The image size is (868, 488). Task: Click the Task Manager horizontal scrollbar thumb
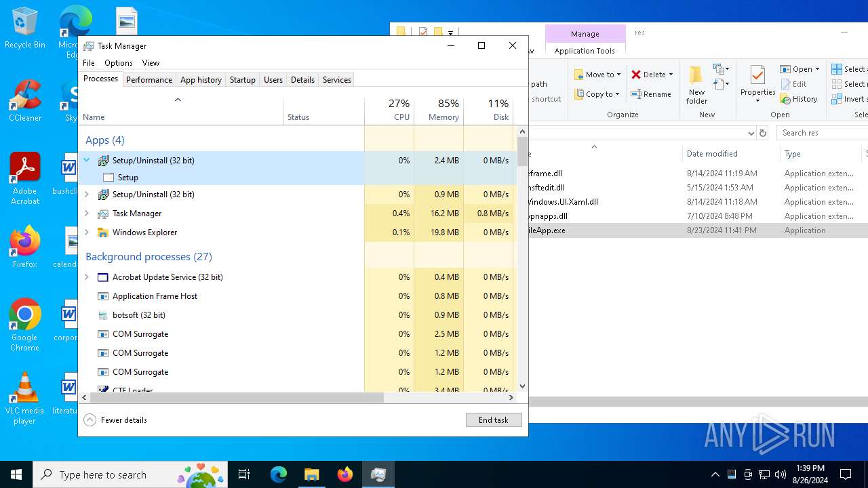click(237, 398)
